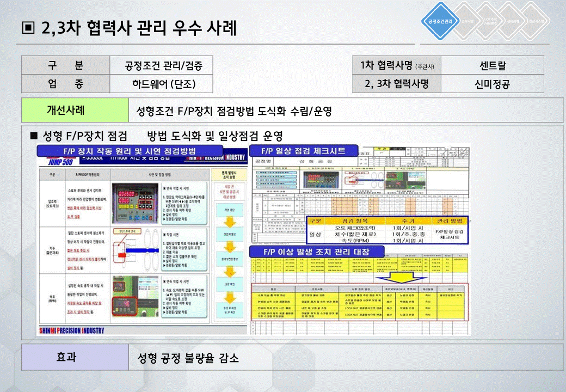Click the purple 효과 label cell
This screenshot has width=566, height=392.
tap(75, 357)
